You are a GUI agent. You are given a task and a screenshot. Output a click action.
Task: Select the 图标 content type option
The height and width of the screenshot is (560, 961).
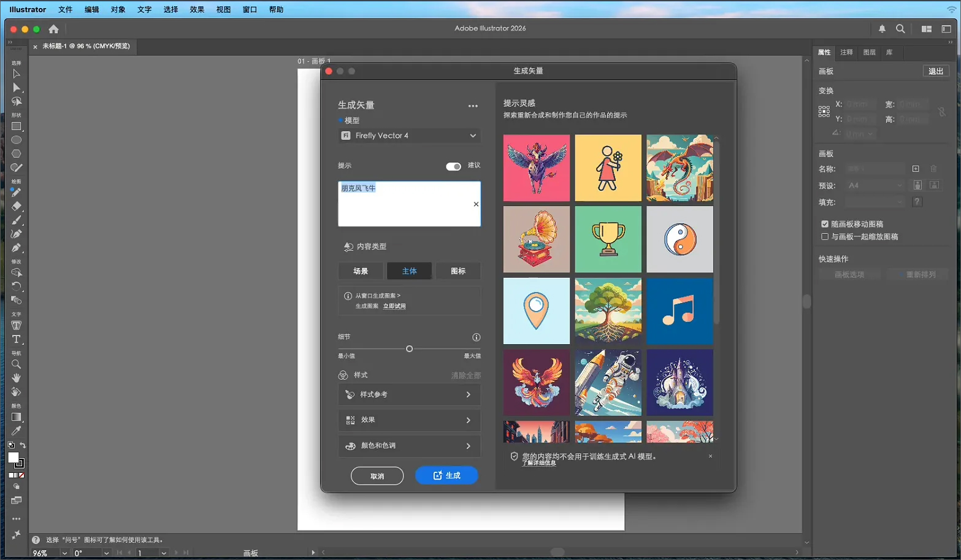pos(458,270)
